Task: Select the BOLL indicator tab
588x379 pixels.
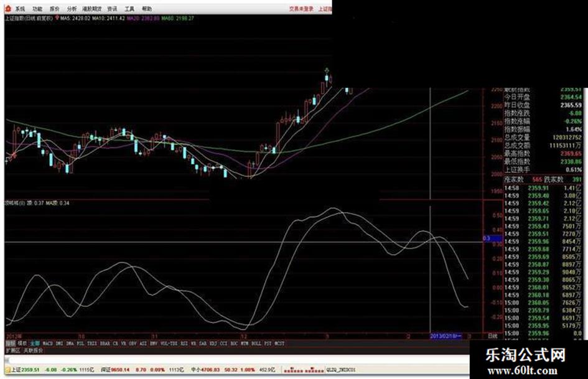Action: pos(256,344)
